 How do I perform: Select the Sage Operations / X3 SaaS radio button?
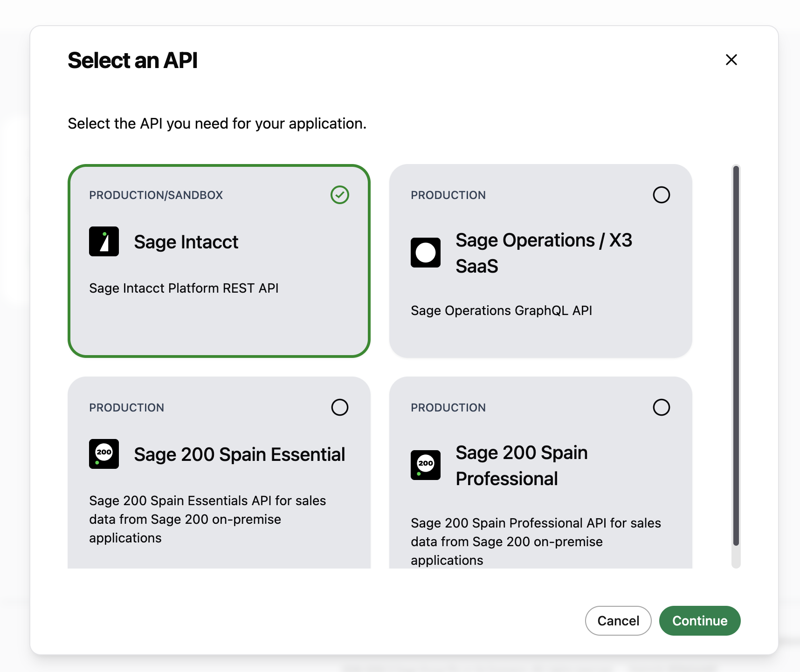662,195
